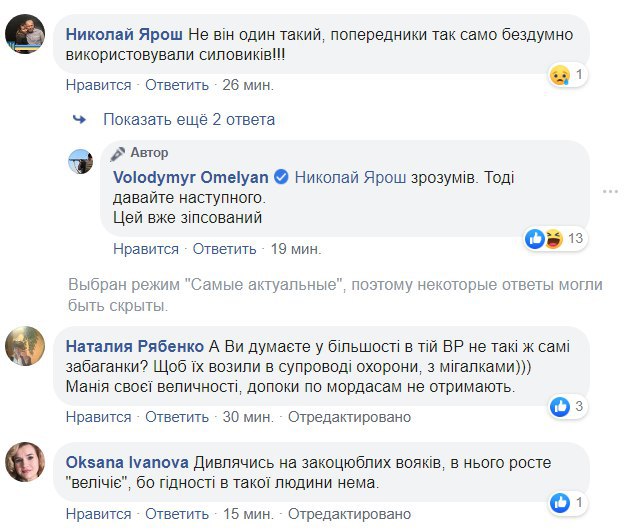Expand "Показать ещё 2 ответа" replies
Screen dimensions: 628x531
tap(188, 120)
